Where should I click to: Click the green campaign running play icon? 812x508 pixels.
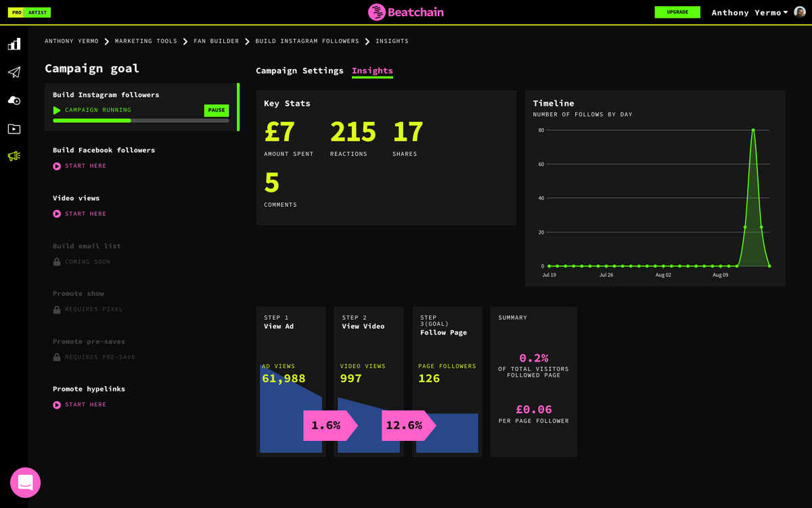coord(57,110)
